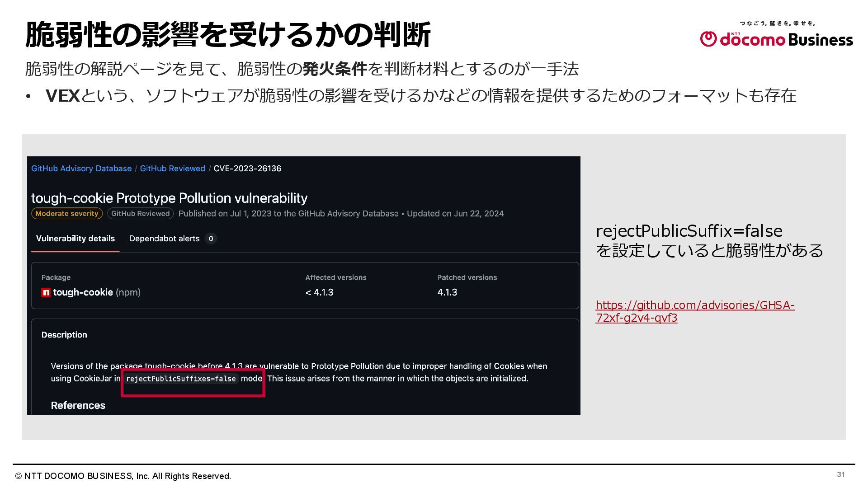868x488 pixels.
Task: Click the 発火条件 bold phrase
Action: click(335, 69)
